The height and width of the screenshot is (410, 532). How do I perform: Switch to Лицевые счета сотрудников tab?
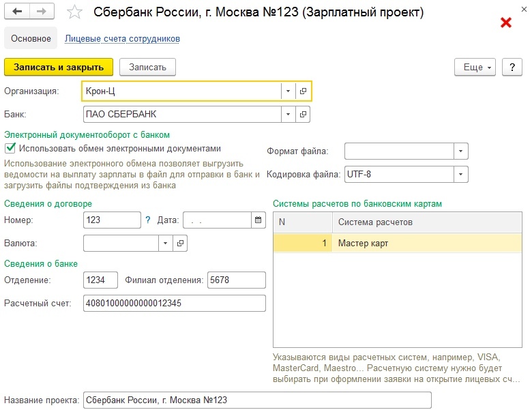[122, 39]
